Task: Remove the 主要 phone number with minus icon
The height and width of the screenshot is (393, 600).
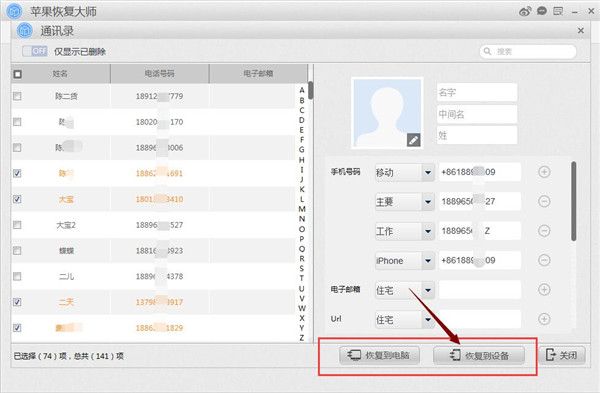Action: [x=544, y=201]
